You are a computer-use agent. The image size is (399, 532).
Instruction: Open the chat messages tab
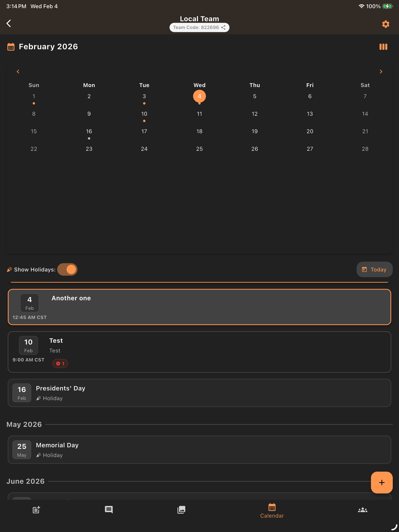109,510
